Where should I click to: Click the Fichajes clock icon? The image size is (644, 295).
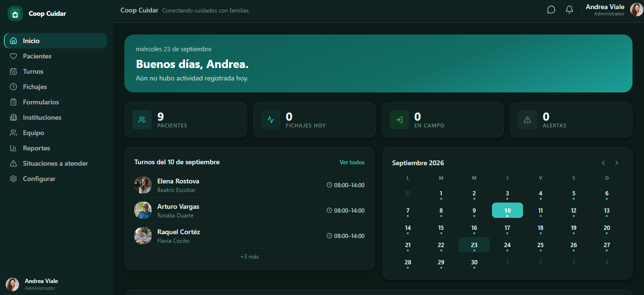pos(13,87)
